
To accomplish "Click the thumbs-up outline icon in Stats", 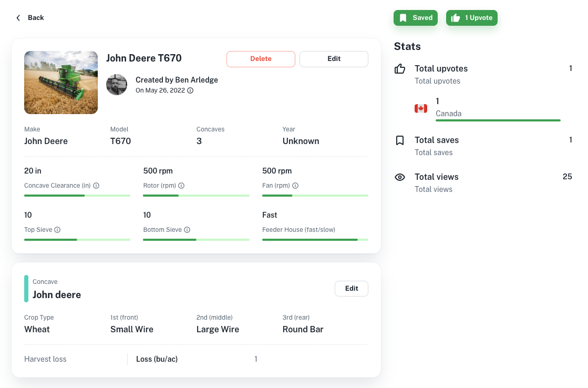I will pyautogui.click(x=400, y=69).
